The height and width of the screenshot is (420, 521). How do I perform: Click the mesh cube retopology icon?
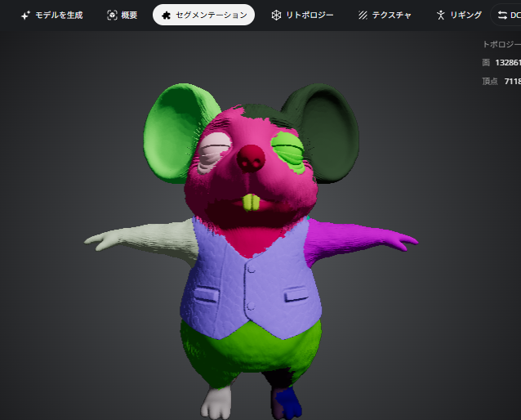(276, 16)
